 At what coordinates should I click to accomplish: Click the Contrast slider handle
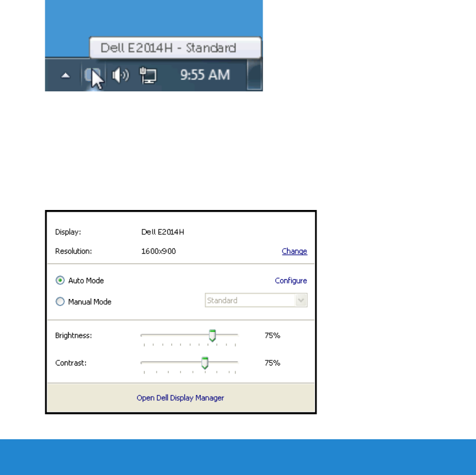[205, 363]
